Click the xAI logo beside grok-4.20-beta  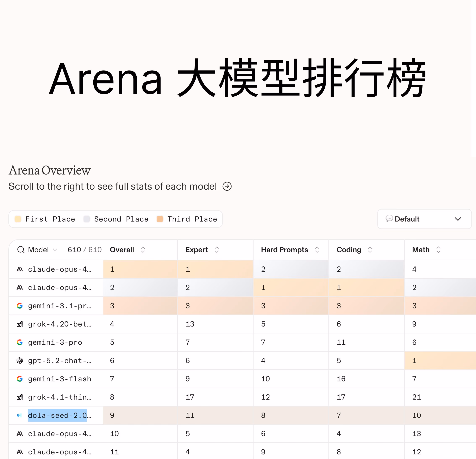click(x=20, y=324)
